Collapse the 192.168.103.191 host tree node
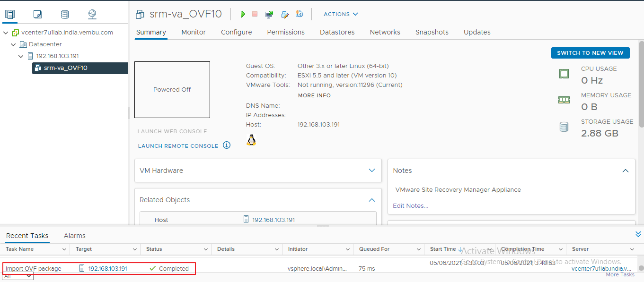 coord(21,56)
